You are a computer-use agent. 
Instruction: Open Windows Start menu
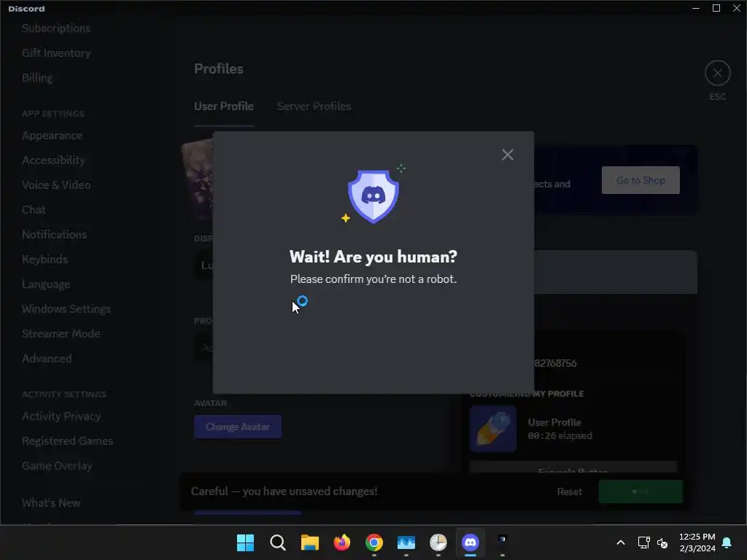[x=245, y=542]
